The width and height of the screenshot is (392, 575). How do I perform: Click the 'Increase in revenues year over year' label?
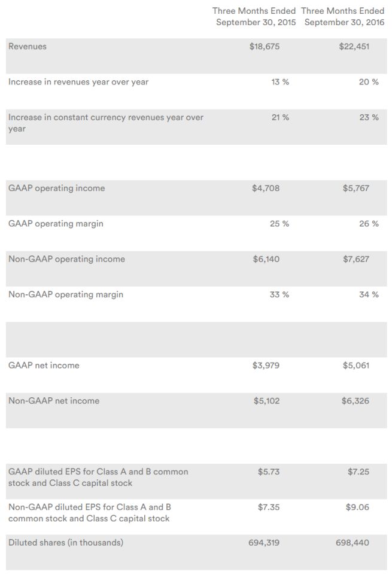pyautogui.click(x=78, y=82)
